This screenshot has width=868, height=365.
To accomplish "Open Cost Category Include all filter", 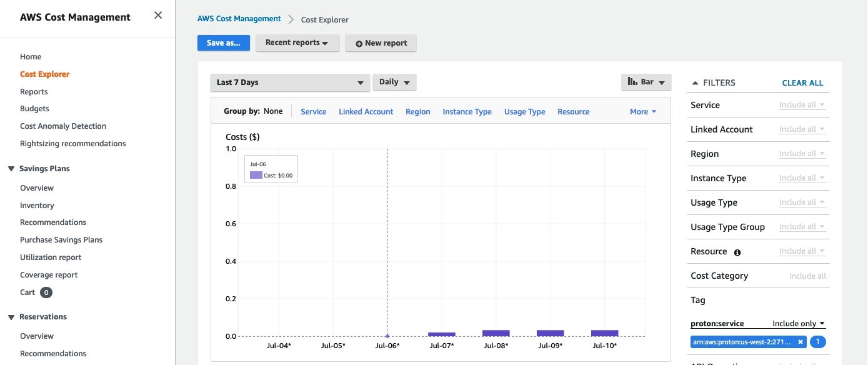I will point(807,276).
